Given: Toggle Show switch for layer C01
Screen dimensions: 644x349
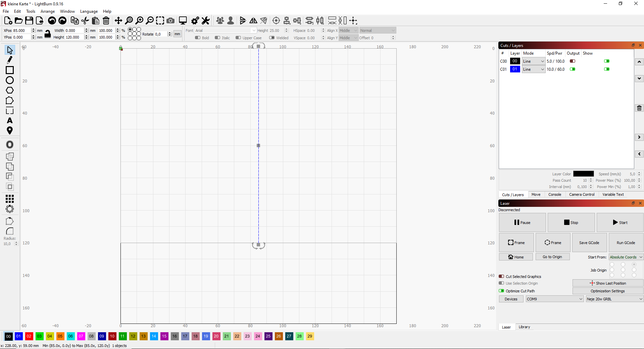Looking at the screenshot, I should point(607,69).
